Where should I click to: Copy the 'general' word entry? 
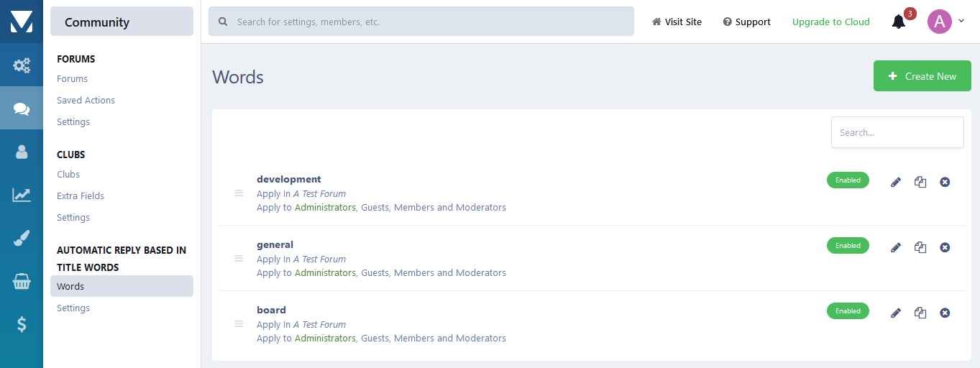click(920, 247)
